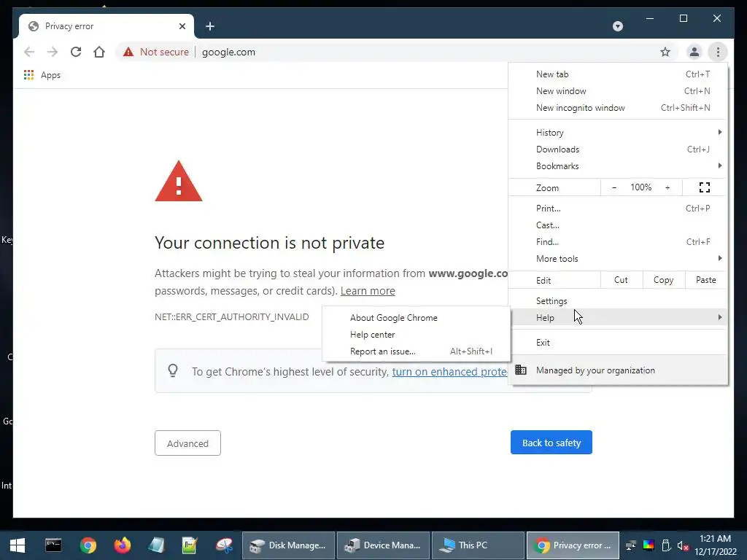Click the muted volume tray icon
Screen dimensions: 747x560
coord(683,545)
